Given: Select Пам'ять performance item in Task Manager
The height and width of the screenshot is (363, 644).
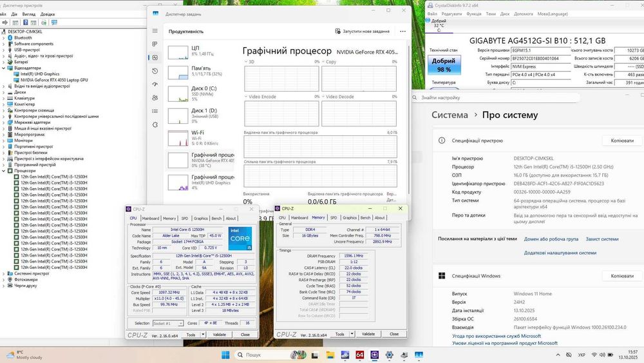Looking at the screenshot, I should click(200, 72).
